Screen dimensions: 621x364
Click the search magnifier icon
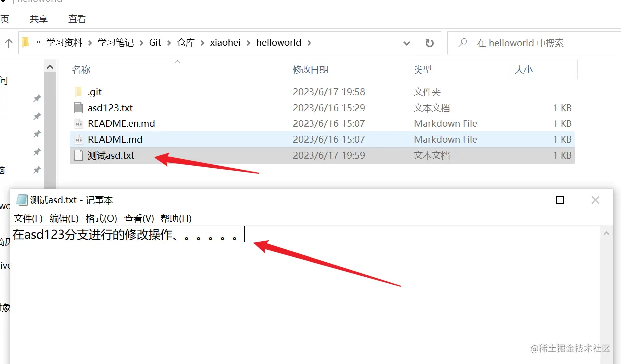pos(463,43)
